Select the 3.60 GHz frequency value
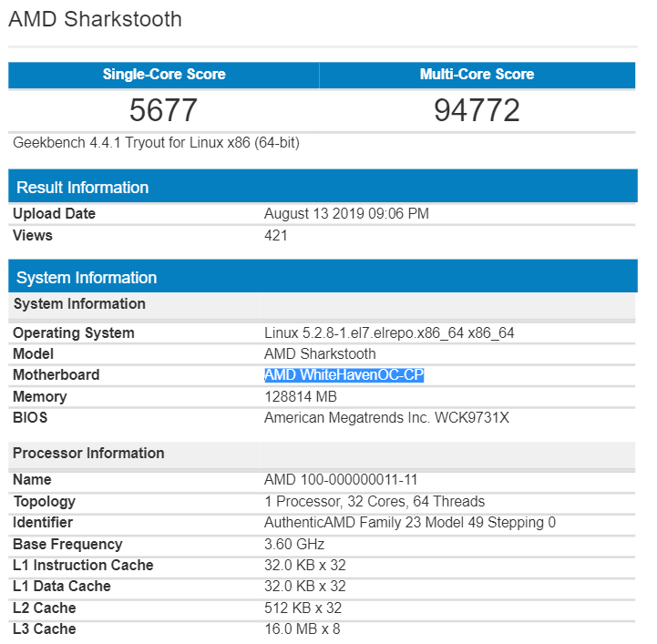The height and width of the screenshot is (644, 657). 294,544
